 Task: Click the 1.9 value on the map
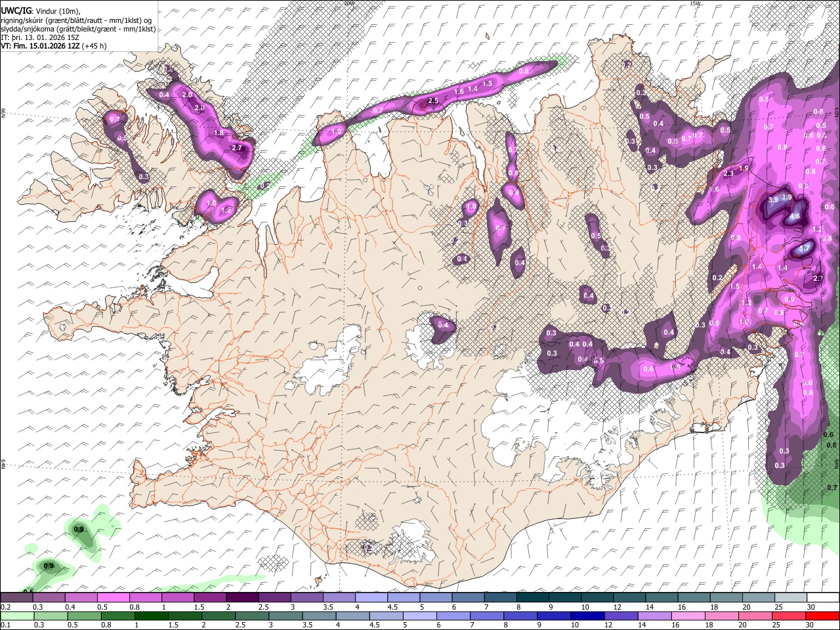click(744, 169)
